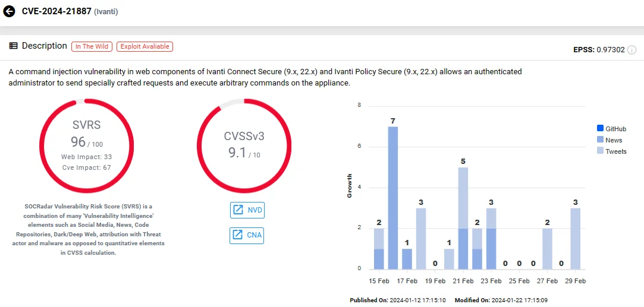
Task: Click the SVRS explanation paragraph
Action: [87, 230]
